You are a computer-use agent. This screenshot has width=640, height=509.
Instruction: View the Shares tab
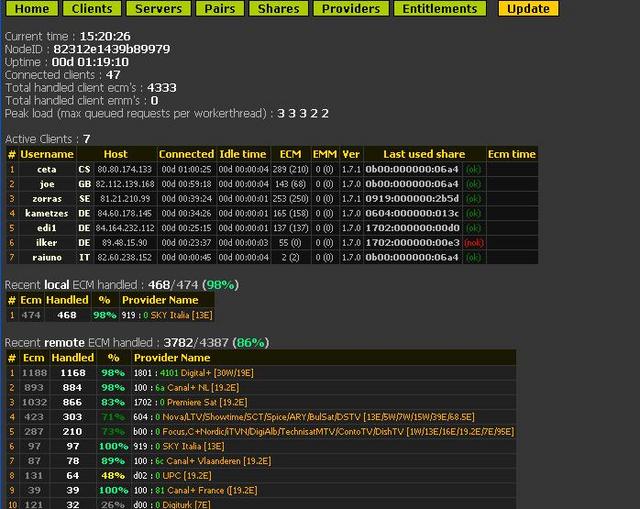tap(278, 9)
